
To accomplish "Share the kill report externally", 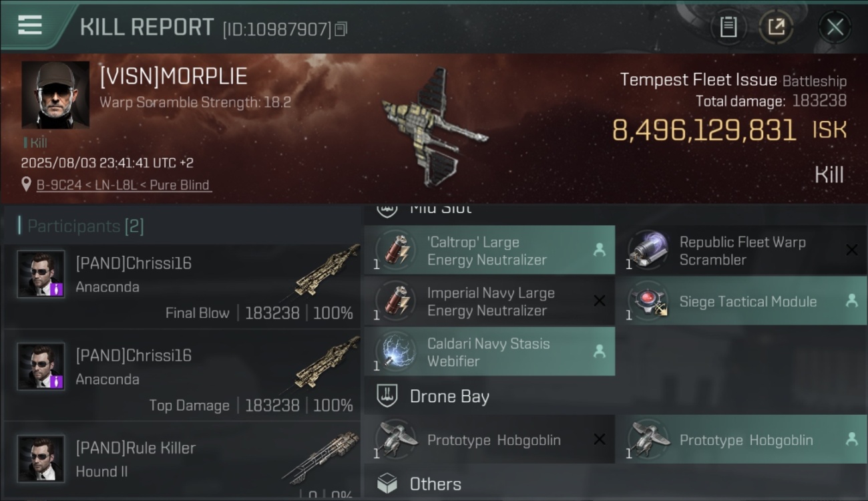I will tap(776, 27).
